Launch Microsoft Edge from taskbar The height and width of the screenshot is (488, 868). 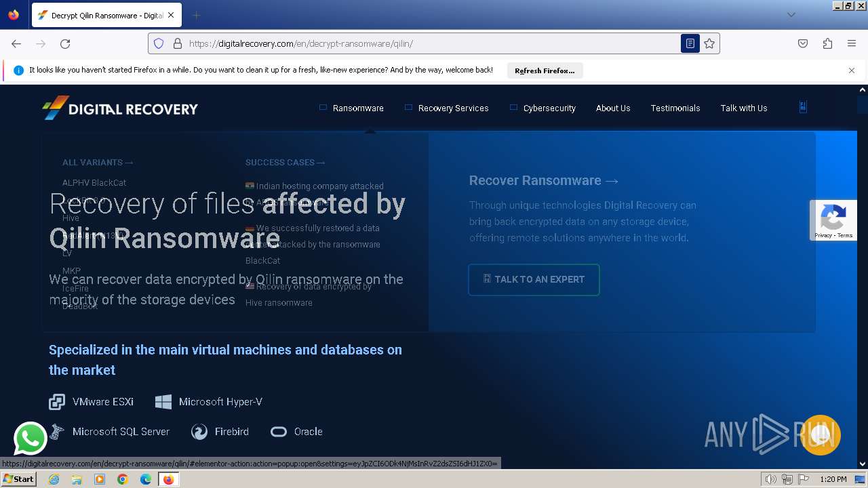tap(146, 479)
